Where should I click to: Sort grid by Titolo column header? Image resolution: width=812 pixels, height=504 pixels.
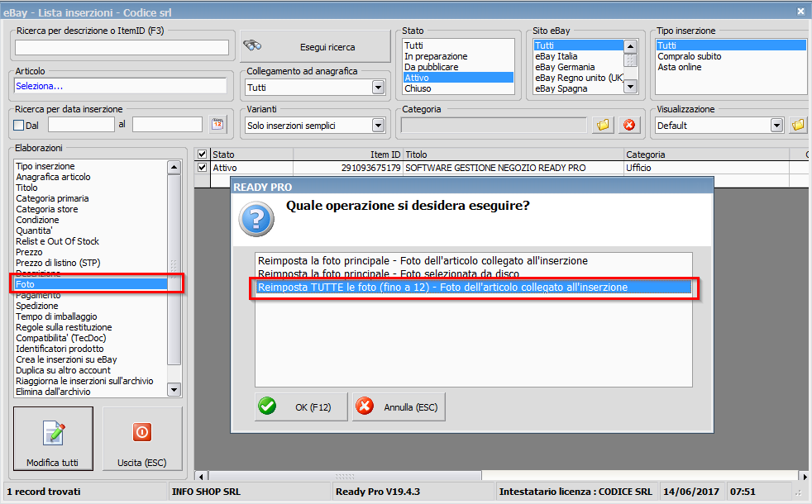pyautogui.click(x=513, y=155)
